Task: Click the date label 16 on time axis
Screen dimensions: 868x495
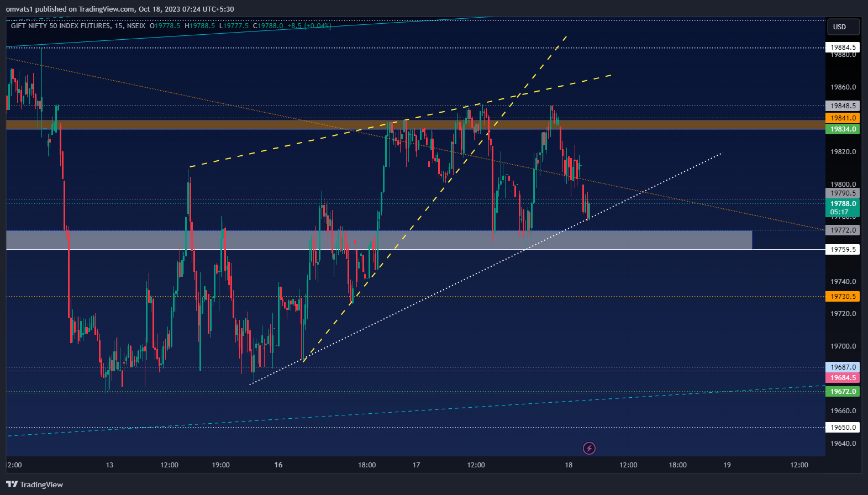Action: 278,465
